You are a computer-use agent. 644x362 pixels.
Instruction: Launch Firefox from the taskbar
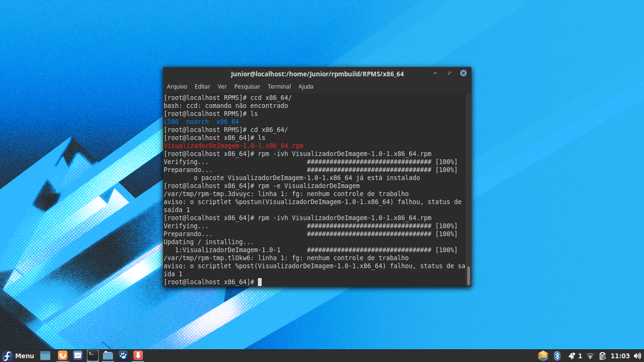pos(63,355)
